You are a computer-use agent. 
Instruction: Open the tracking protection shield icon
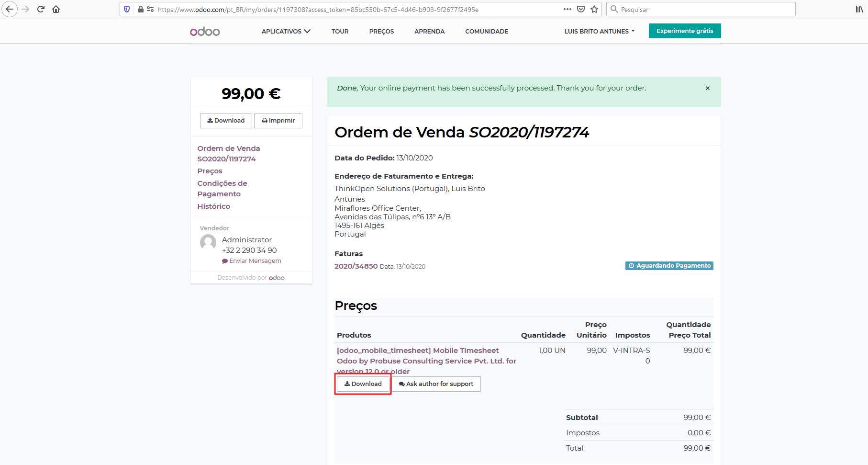[127, 9]
